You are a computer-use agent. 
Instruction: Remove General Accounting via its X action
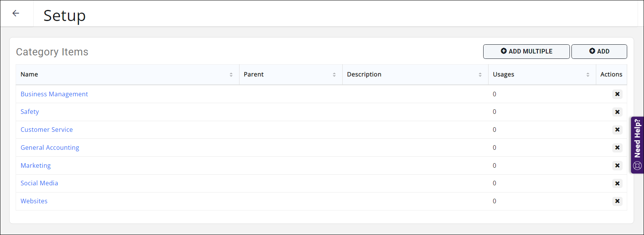[617, 147]
